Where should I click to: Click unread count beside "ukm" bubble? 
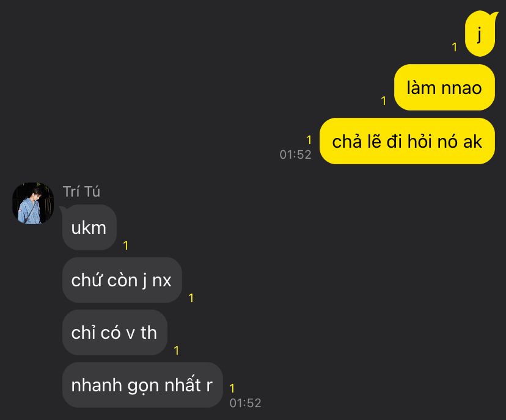pyautogui.click(x=126, y=245)
